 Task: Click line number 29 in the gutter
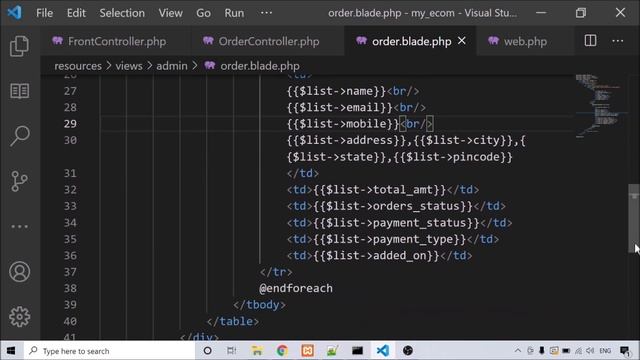tap(70, 124)
